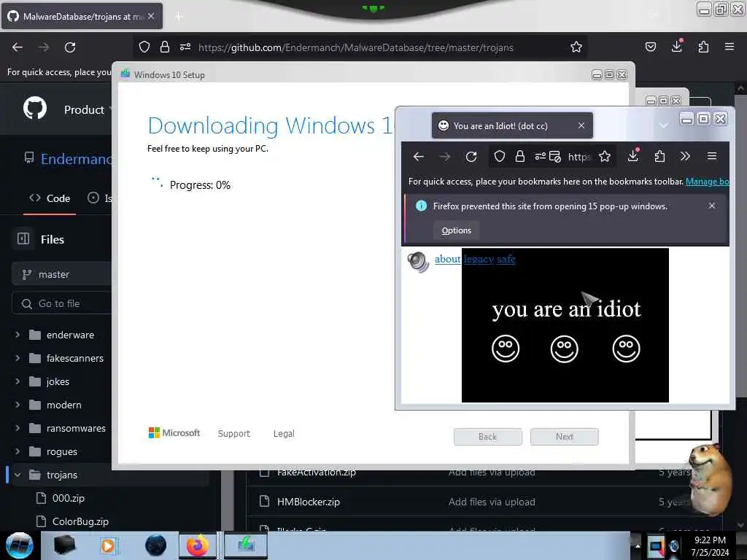Select the Code tab on GitHub
Viewport: 747px width, 560px height.
click(50, 198)
